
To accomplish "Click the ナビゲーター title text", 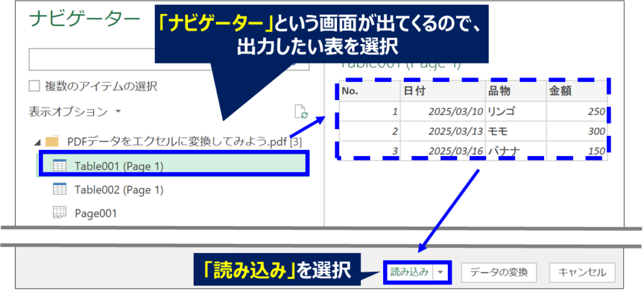I will tap(84, 20).
